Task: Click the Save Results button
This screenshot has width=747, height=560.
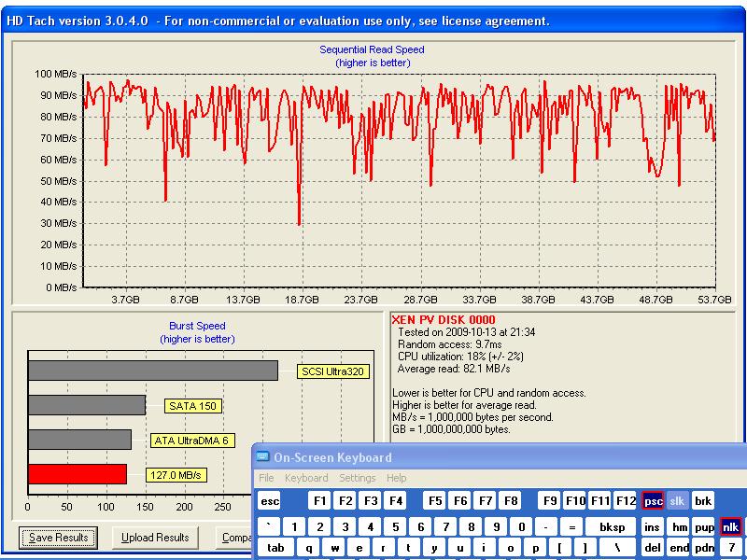Action: pos(58,538)
